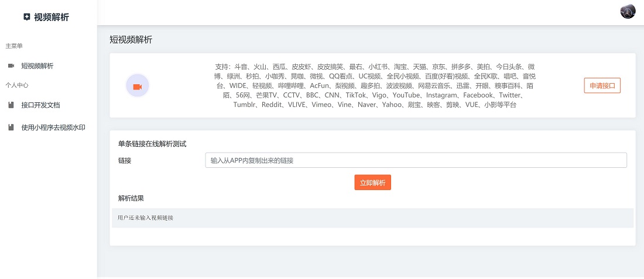Open 使用小程序去视频水印 menu entry

pyautogui.click(x=53, y=128)
